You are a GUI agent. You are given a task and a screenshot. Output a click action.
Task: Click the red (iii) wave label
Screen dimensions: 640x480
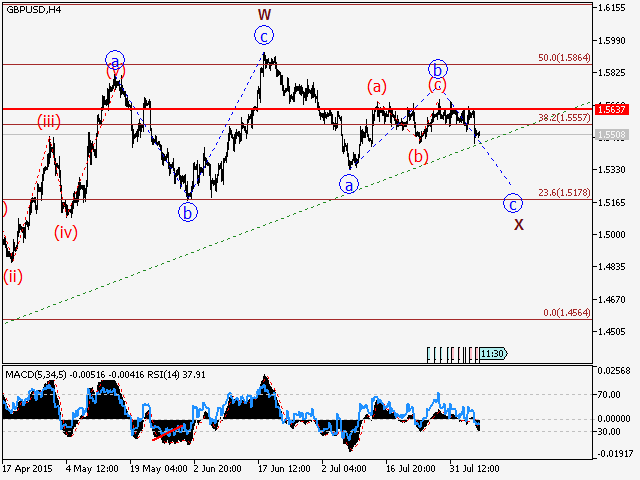pyautogui.click(x=49, y=121)
